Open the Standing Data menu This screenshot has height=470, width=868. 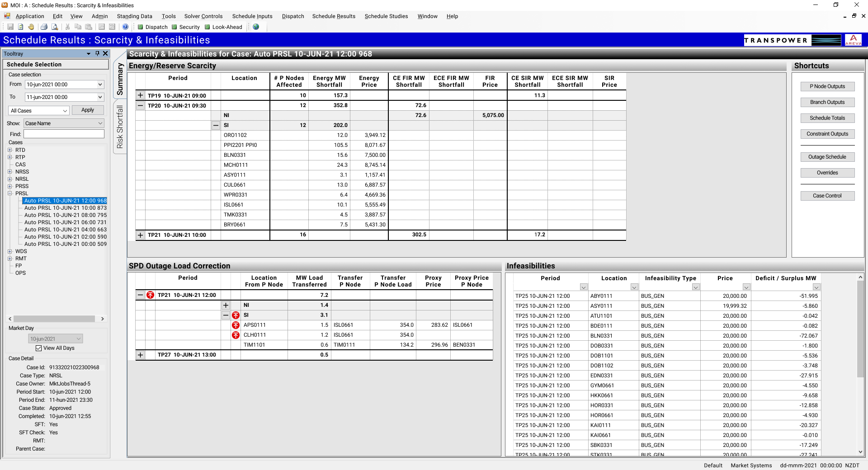(135, 16)
